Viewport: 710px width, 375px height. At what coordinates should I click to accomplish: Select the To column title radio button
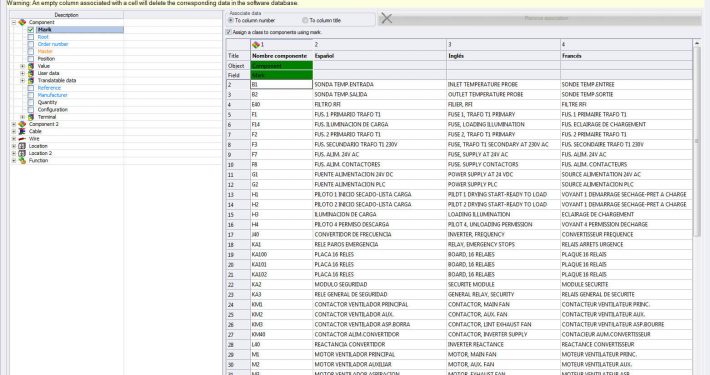[x=305, y=20]
